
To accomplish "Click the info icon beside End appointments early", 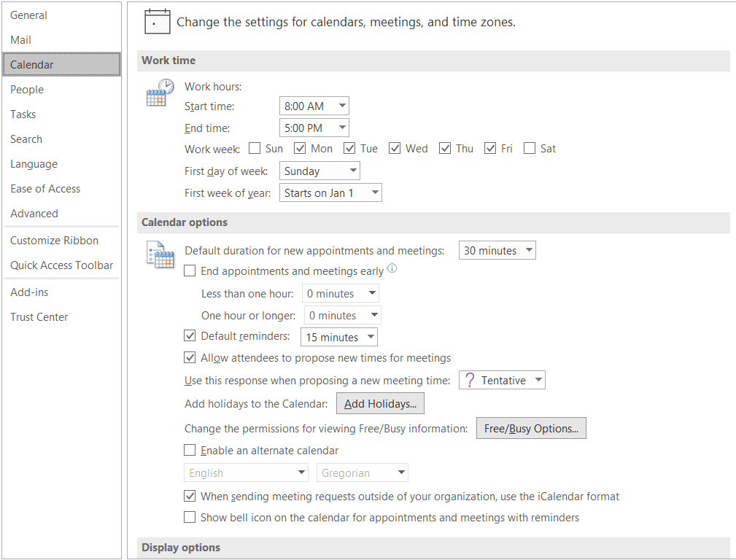I will [x=392, y=268].
